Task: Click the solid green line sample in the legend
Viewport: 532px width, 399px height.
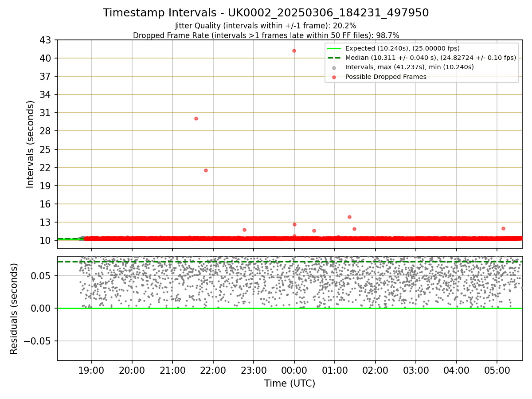Action: 334,48
